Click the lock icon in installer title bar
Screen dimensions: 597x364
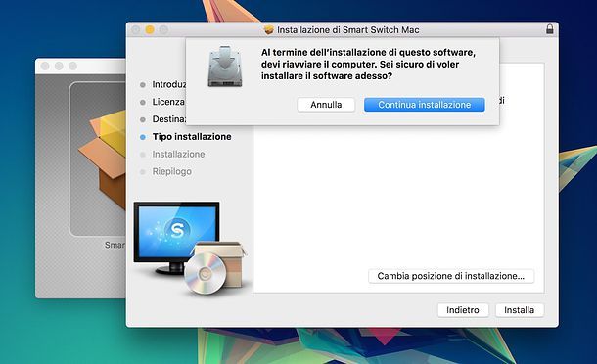pos(549,29)
